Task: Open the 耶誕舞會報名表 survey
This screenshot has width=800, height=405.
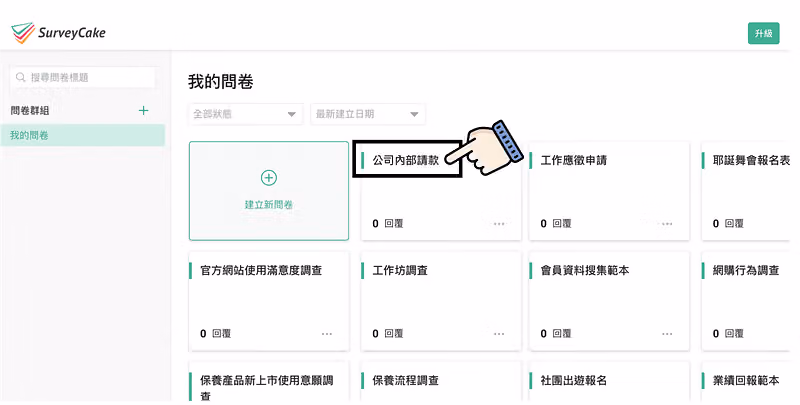Action: click(x=752, y=160)
